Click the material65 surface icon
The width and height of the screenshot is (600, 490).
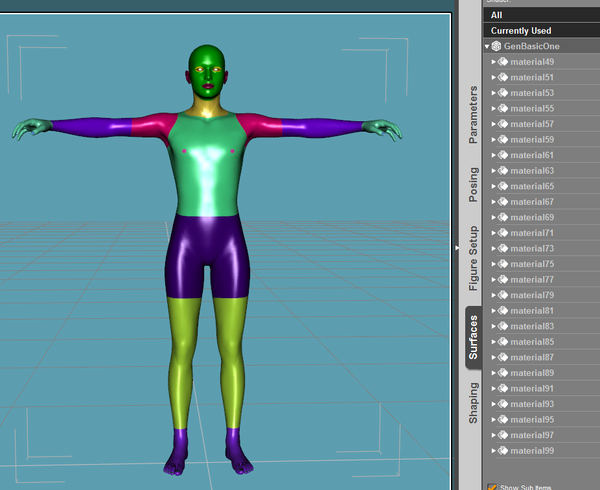[x=503, y=187]
